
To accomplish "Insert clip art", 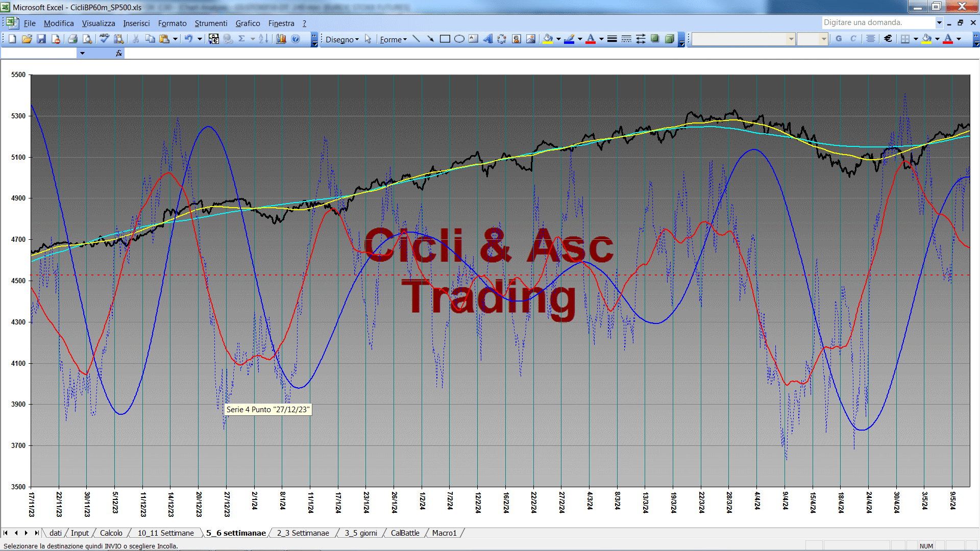I will [516, 39].
